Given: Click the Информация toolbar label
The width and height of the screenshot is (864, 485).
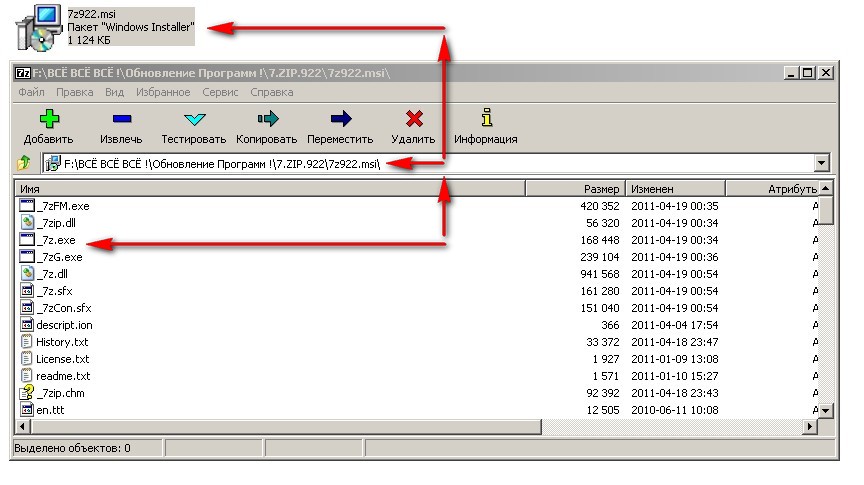Looking at the screenshot, I should click(x=485, y=139).
